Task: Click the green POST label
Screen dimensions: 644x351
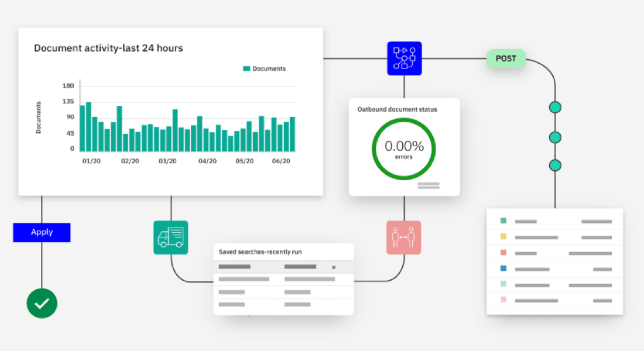Action: (506, 58)
